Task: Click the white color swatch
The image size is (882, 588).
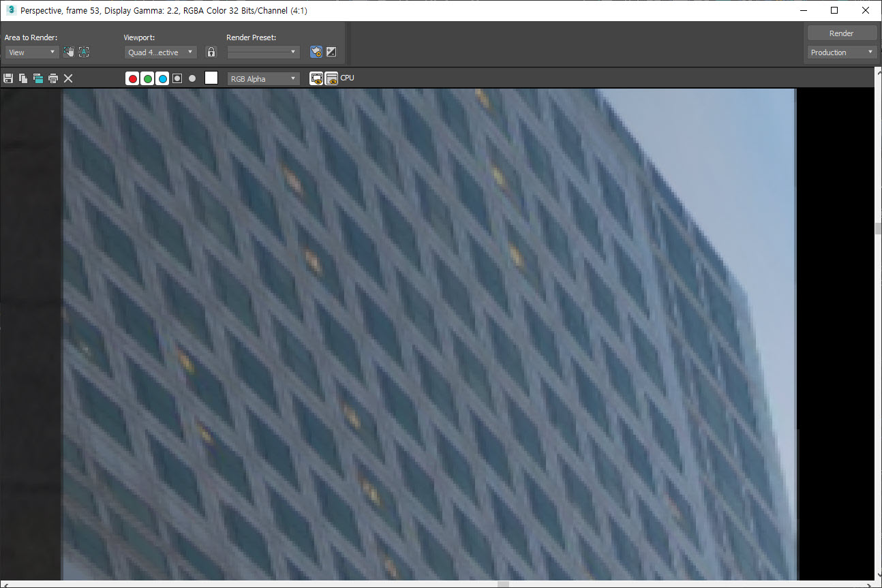Action: point(211,78)
